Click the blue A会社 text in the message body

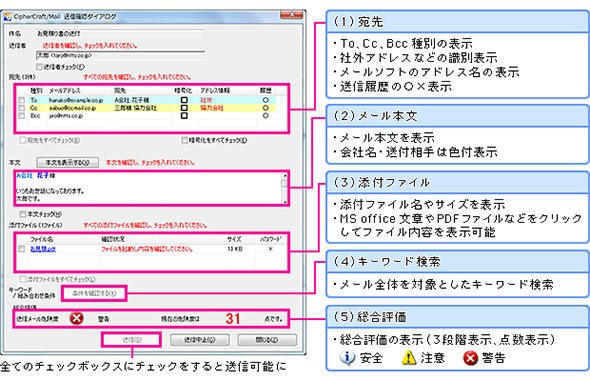point(24,175)
